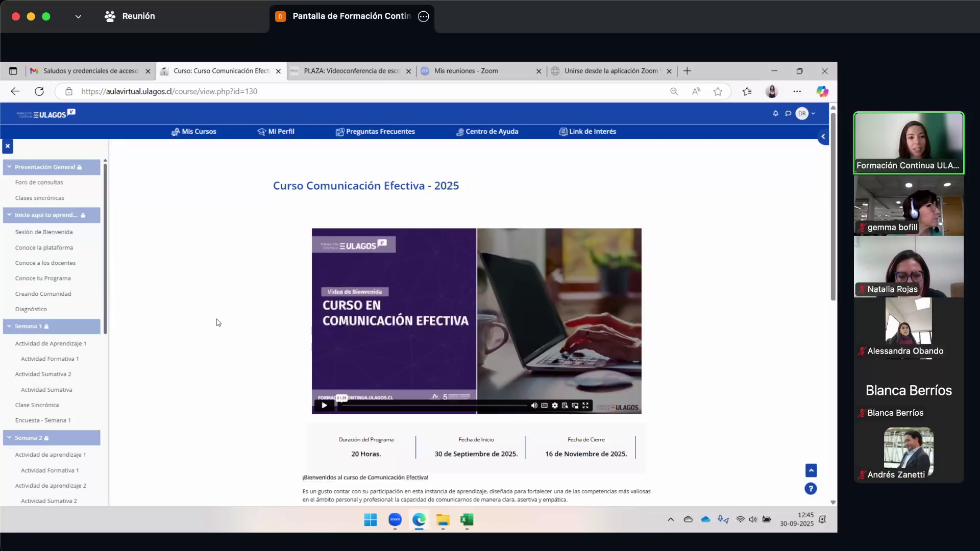Open the notifications bell

coord(775,114)
